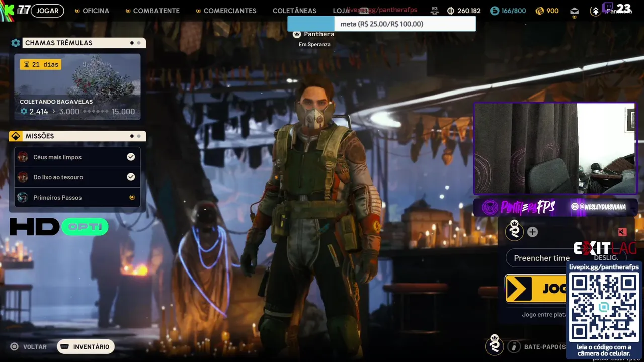Click the R3 controller prompt icon
644x362 pixels.
(435, 10)
